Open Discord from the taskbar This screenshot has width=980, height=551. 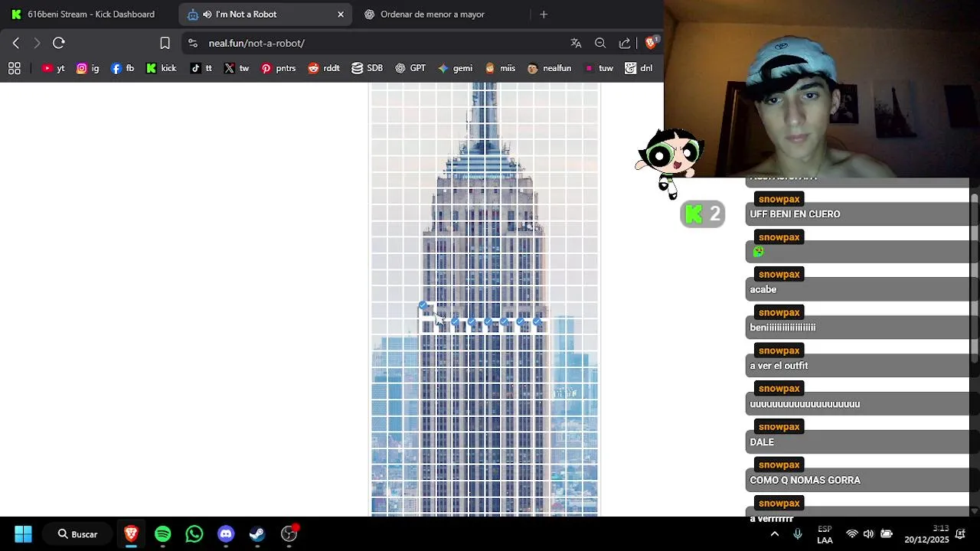[226, 534]
